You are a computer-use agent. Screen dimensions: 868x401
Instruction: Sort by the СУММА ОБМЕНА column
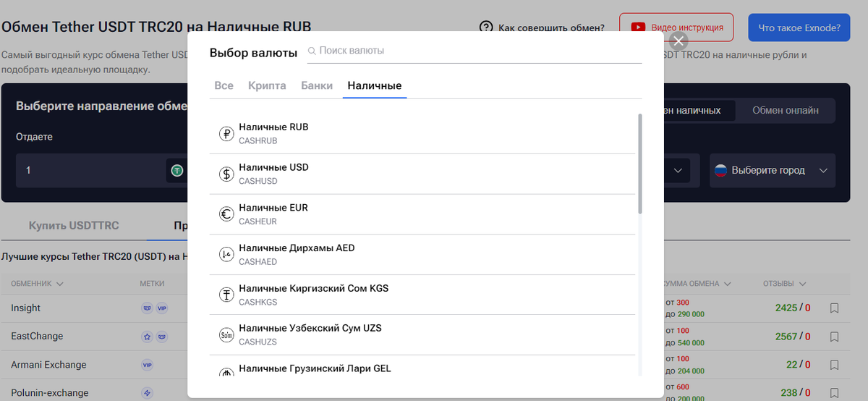point(696,284)
